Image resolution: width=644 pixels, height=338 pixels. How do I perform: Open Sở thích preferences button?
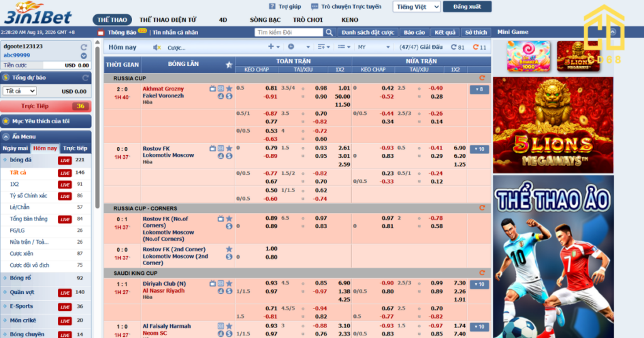(x=476, y=33)
